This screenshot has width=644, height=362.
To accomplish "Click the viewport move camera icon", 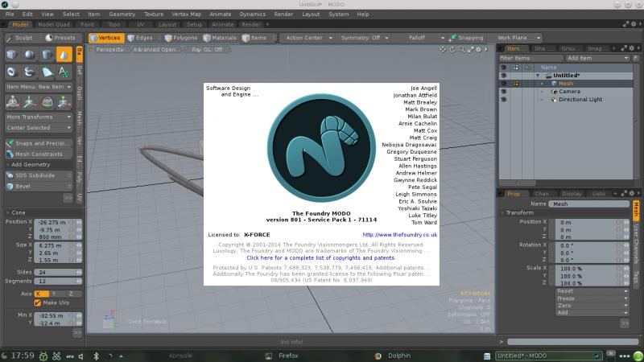I will [x=443, y=49].
